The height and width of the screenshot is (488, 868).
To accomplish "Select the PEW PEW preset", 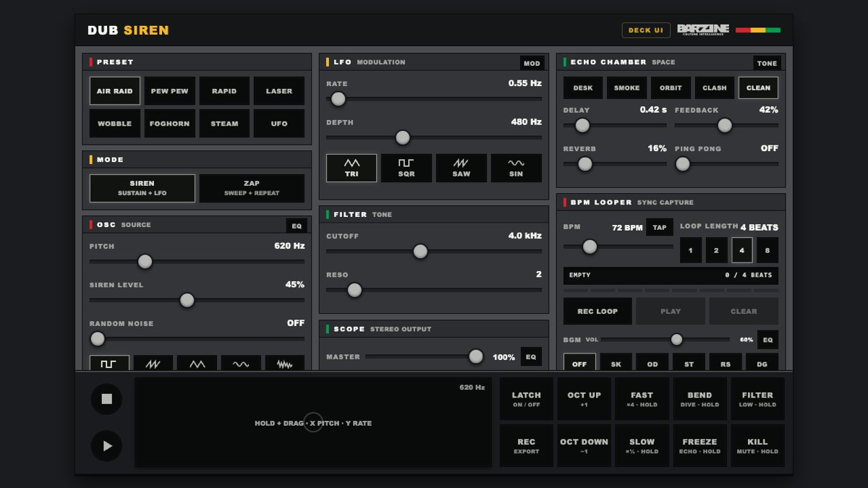I will click(170, 91).
